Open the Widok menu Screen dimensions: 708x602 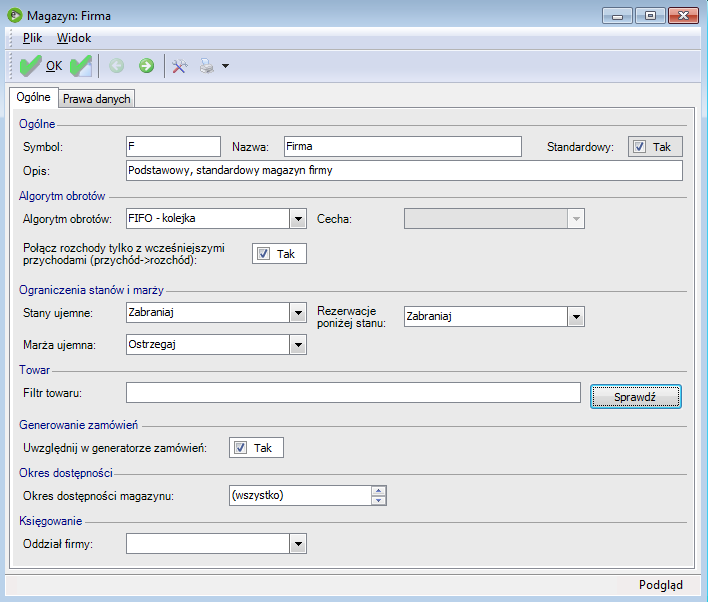(74, 38)
